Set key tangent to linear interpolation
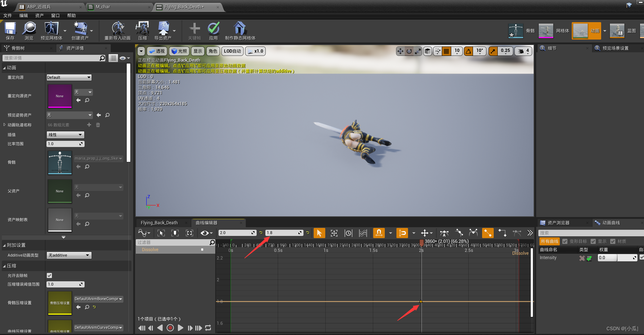The height and width of the screenshot is (335, 644). (488, 233)
